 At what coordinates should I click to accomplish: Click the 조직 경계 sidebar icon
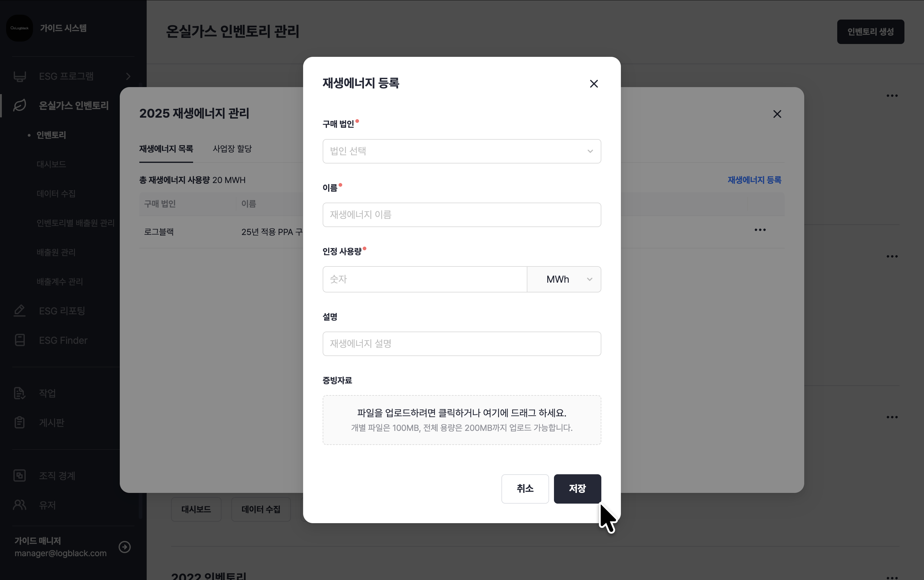tap(20, 476)
